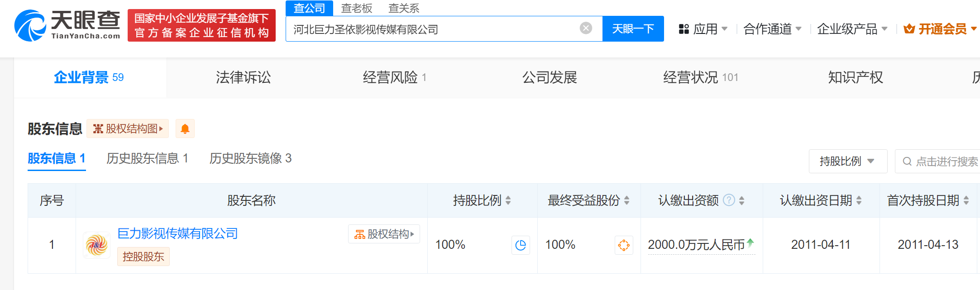This screenshot has height=290, width=980.
Task: Click the TianYanCha logo
Action: [x=67, y=25]
